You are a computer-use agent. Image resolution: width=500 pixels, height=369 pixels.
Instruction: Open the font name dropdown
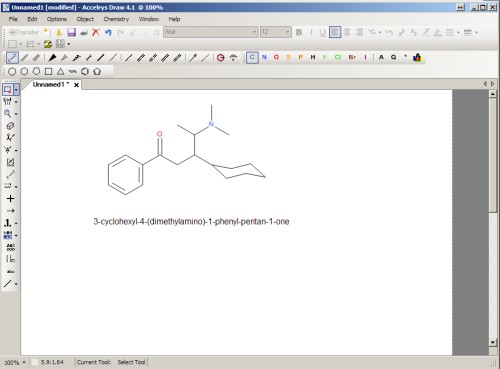pos(254,32)
